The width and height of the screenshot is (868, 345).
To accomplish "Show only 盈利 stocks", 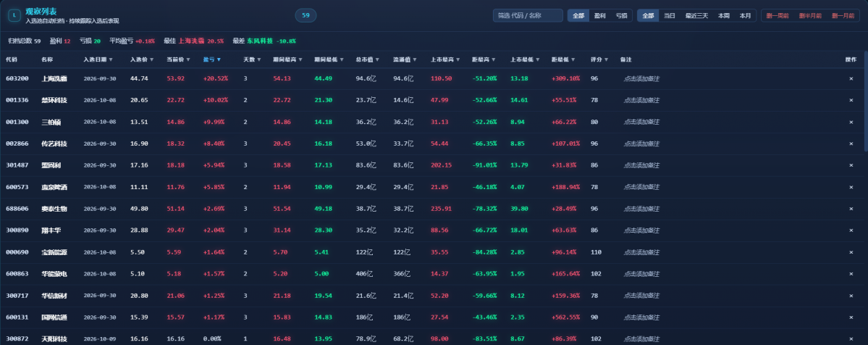I will tap(599, 15).
